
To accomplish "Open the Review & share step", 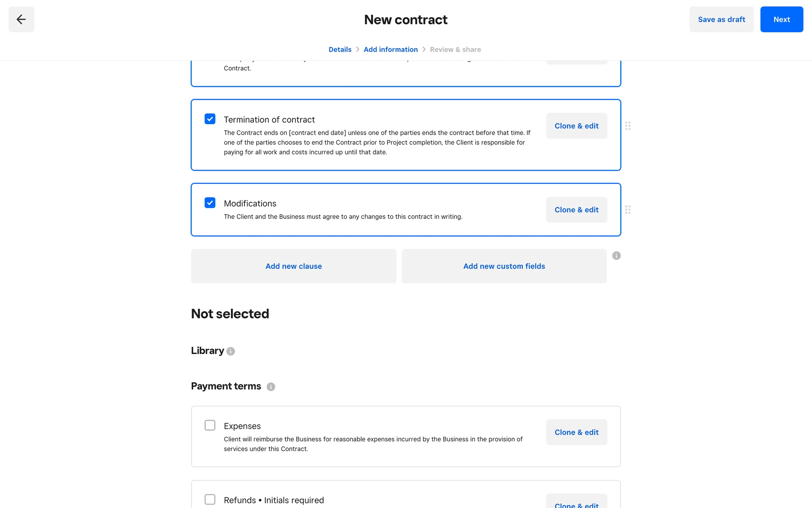I will click(455, 50).
